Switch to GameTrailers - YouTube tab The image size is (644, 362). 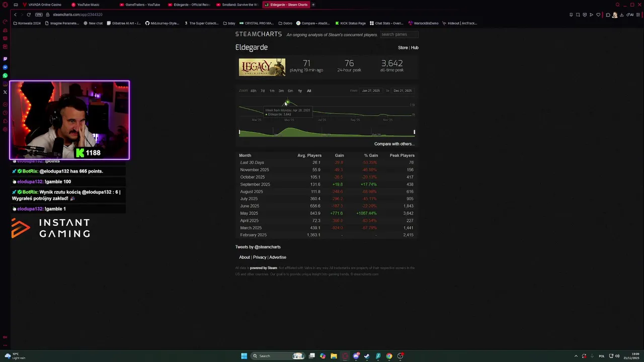141,5
